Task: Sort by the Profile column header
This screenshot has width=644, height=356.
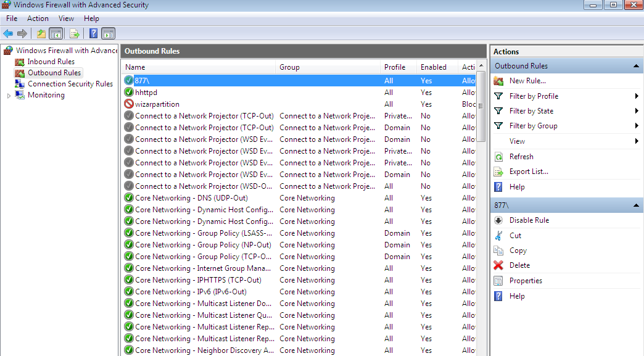Action: (398, 67)
